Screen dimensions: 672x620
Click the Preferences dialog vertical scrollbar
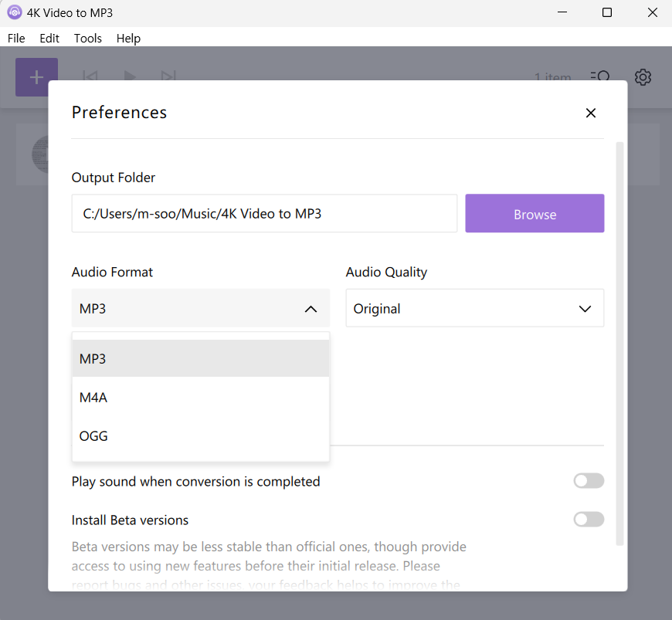tap(619, 344)
